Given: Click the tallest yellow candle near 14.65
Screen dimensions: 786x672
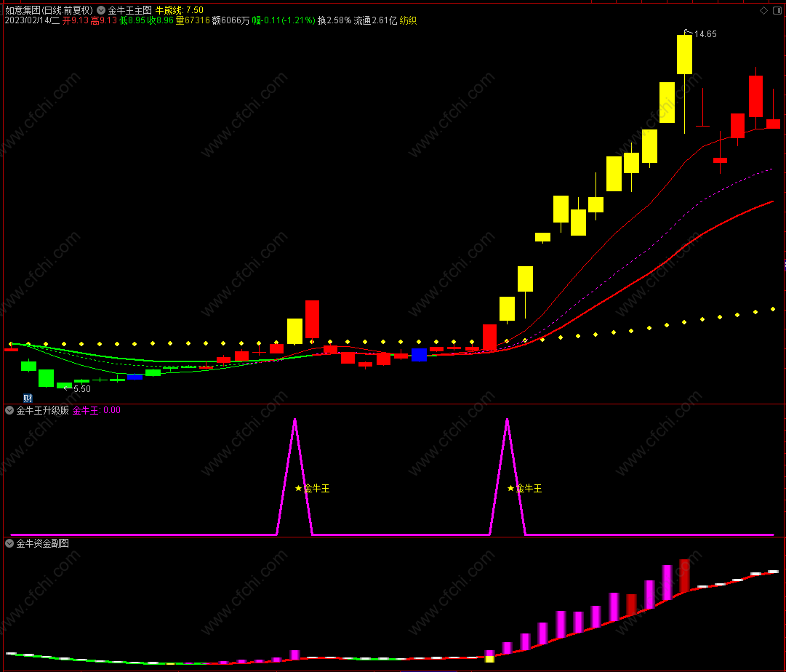Looking at the screenshot, I should [x=684, y=55].
